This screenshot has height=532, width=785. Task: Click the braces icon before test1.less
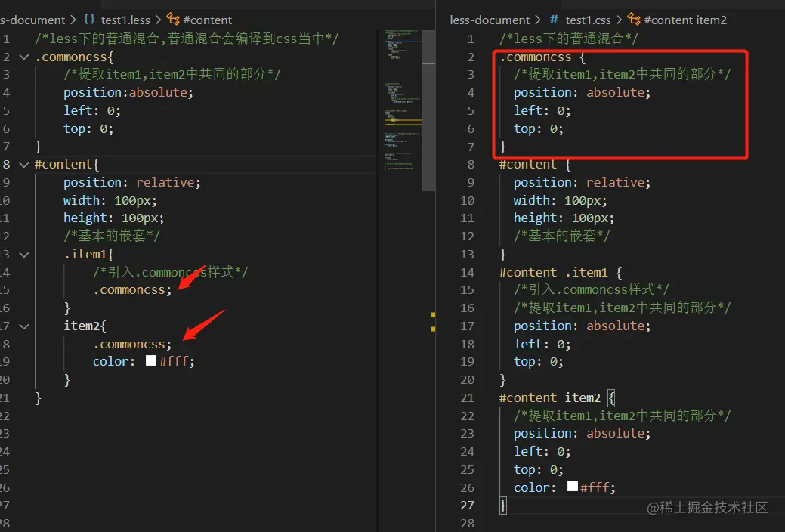(x=89, y=20)
